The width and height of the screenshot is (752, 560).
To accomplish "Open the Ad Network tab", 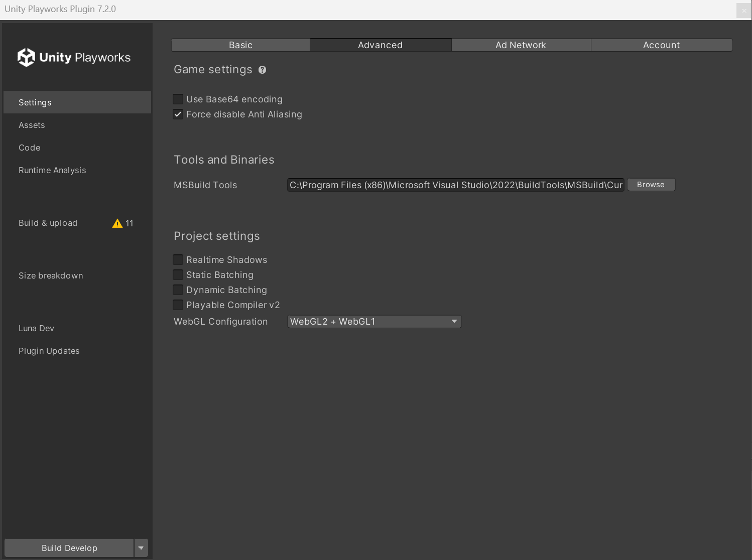I will tap(521, 45).
